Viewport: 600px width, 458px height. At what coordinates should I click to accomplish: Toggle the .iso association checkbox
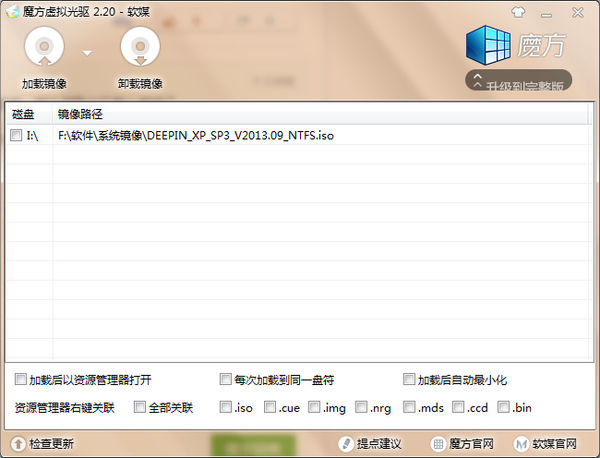(226, 407)
